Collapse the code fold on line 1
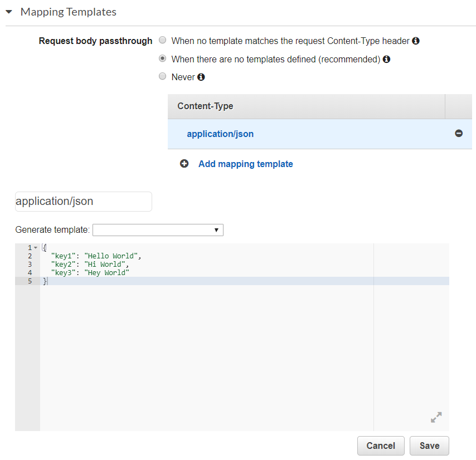This screenshot has height=460, width=476. [36, 247]
